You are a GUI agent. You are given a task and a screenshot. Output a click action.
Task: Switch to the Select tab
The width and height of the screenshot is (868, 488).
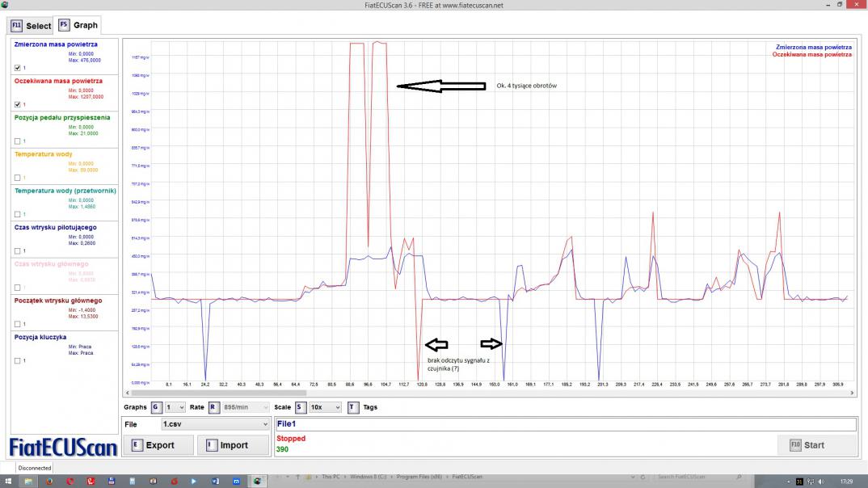31,26
